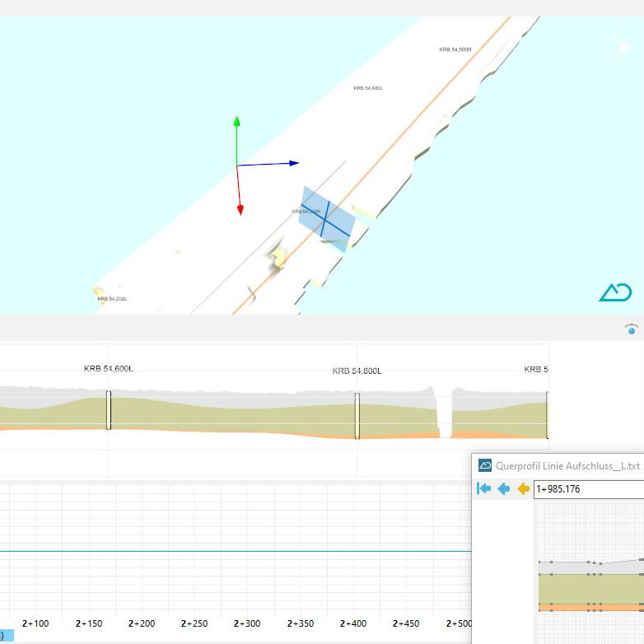This screenshot has height=644, width=644.
Task: Click the Querprofil window logo icon
Action: click(x=485, y=466)
